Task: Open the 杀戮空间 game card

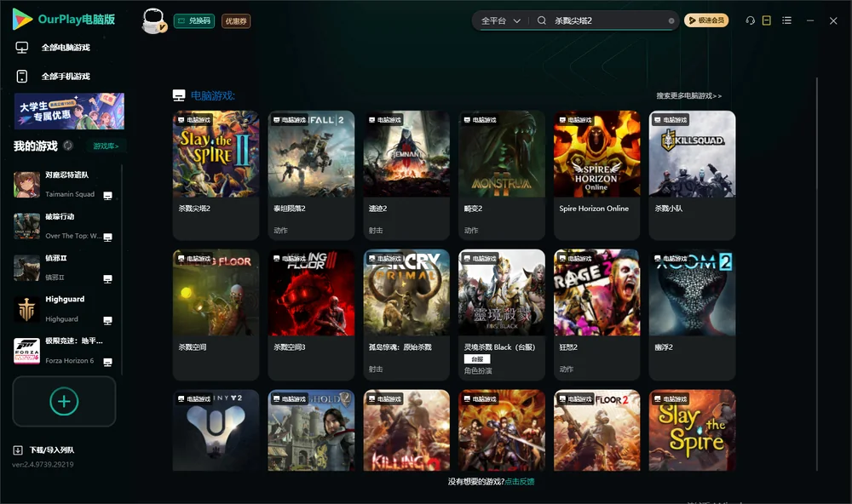Action: click(x=216, y=314)
